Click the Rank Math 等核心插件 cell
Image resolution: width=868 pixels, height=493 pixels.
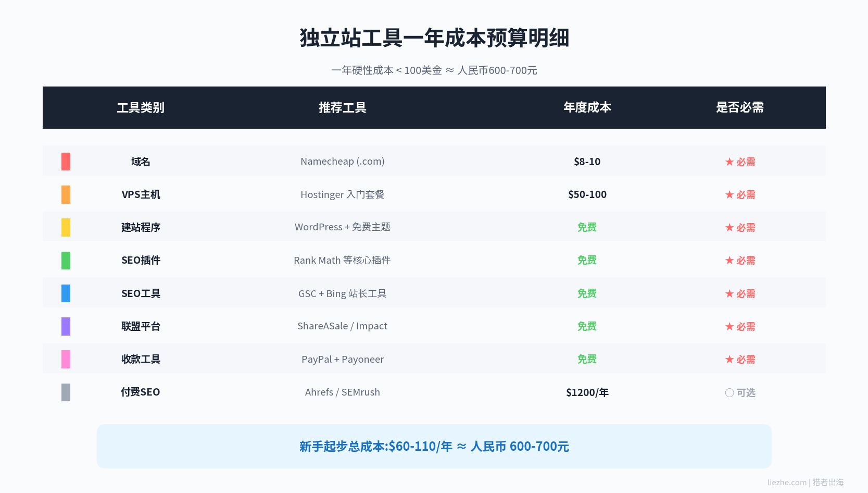click(x=343, y=260)
